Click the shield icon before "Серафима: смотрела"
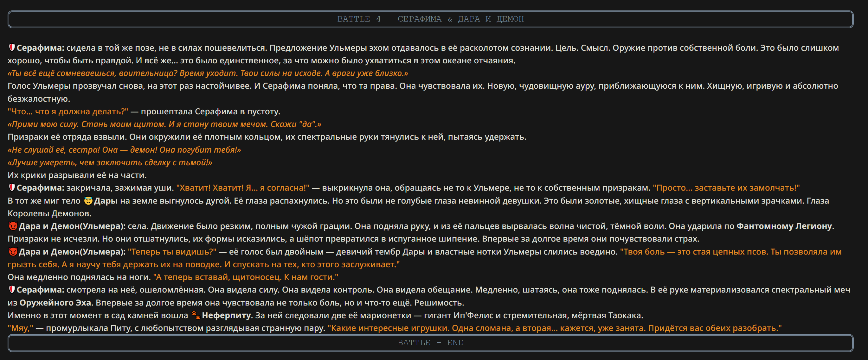The image size is (868, 360). pos(12,290)
